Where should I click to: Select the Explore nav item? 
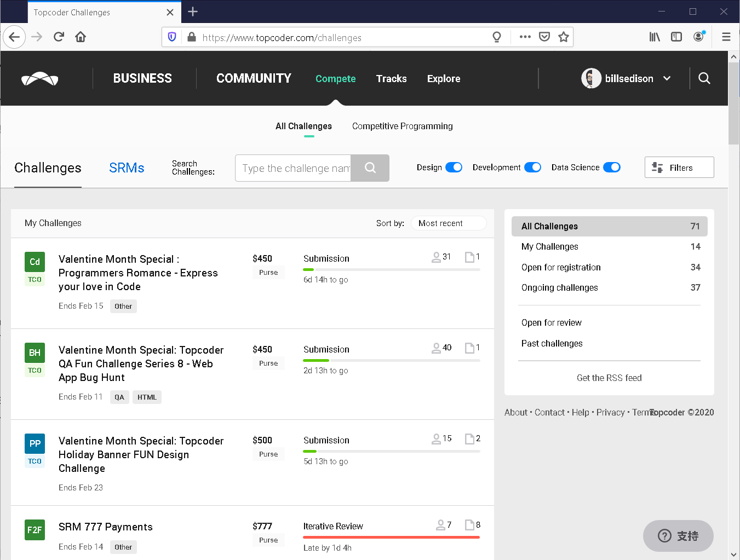coord(444,79)
